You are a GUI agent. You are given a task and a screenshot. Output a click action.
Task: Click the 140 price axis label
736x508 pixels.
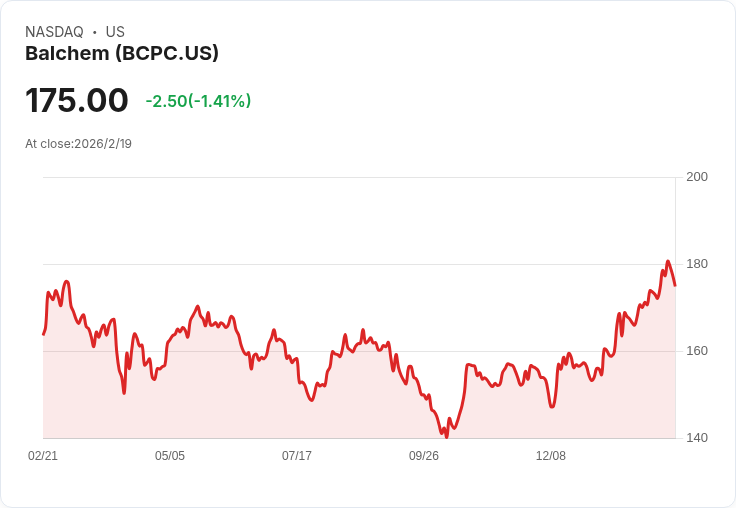[697, 438]
